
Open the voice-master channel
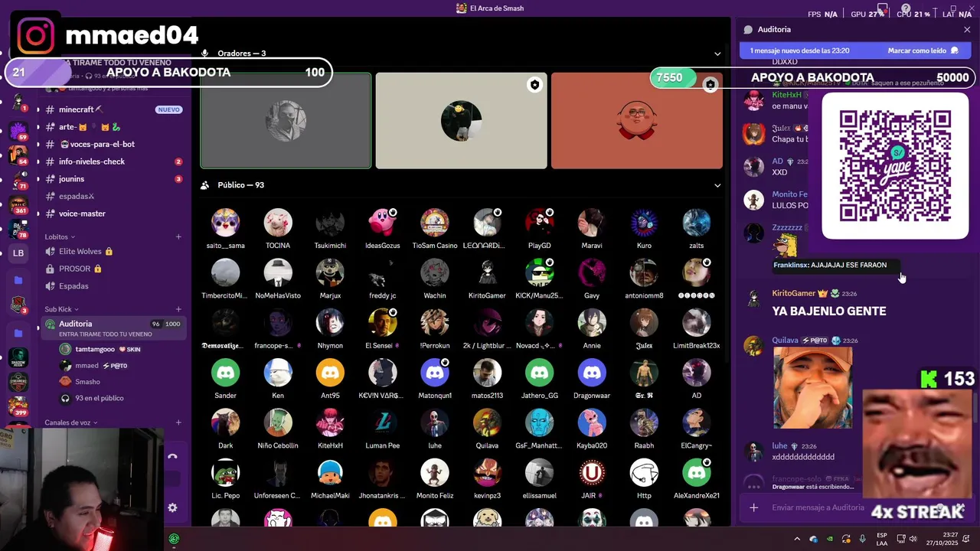click(x=115, y=214)
